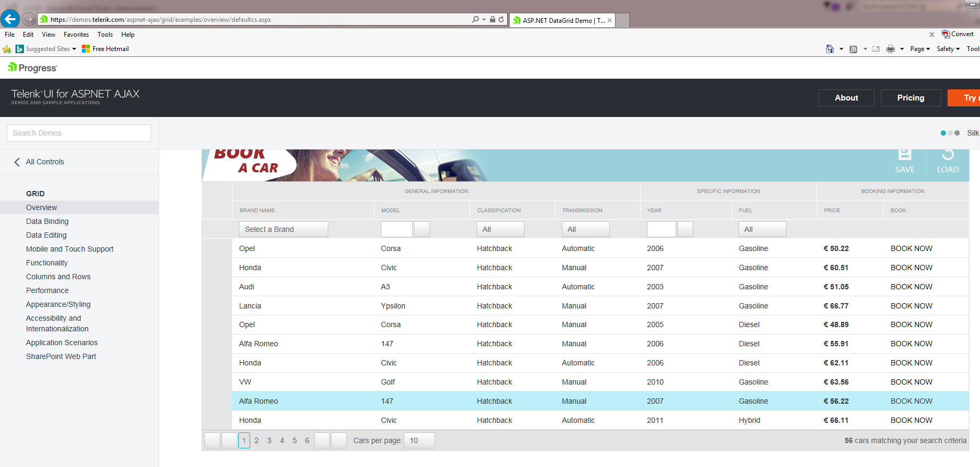Screen dimensions: 980x467
Task: Close the Convert toolbar with the X
Action: 932,35
